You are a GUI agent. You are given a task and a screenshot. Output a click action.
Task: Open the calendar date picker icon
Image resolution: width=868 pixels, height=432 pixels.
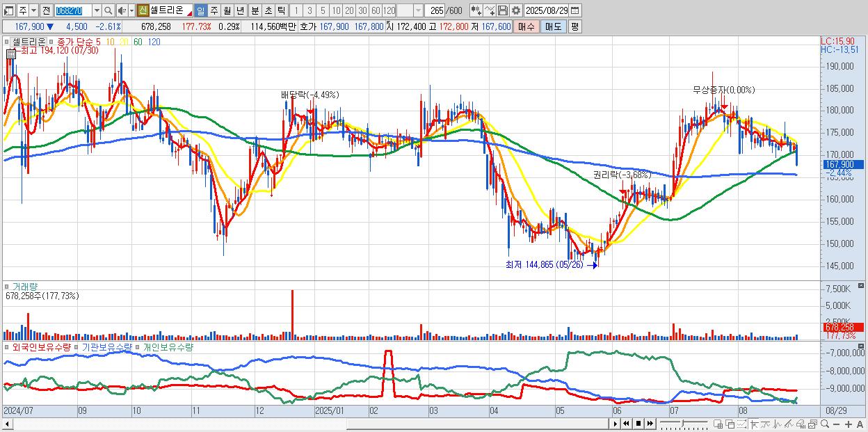click(574, 10)
